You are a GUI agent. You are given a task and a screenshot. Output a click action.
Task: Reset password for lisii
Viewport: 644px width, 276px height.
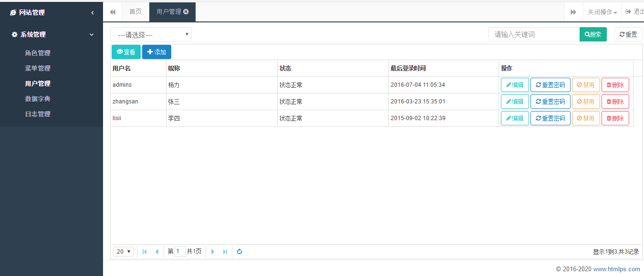(x=551, y=118)
